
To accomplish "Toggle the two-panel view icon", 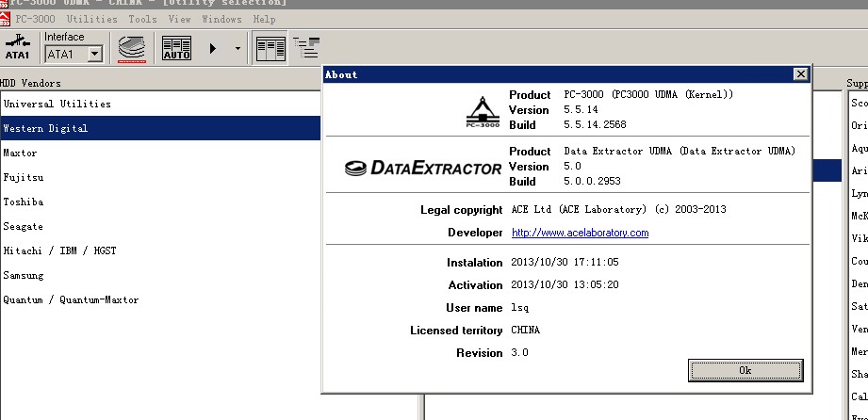I will 270,49.
